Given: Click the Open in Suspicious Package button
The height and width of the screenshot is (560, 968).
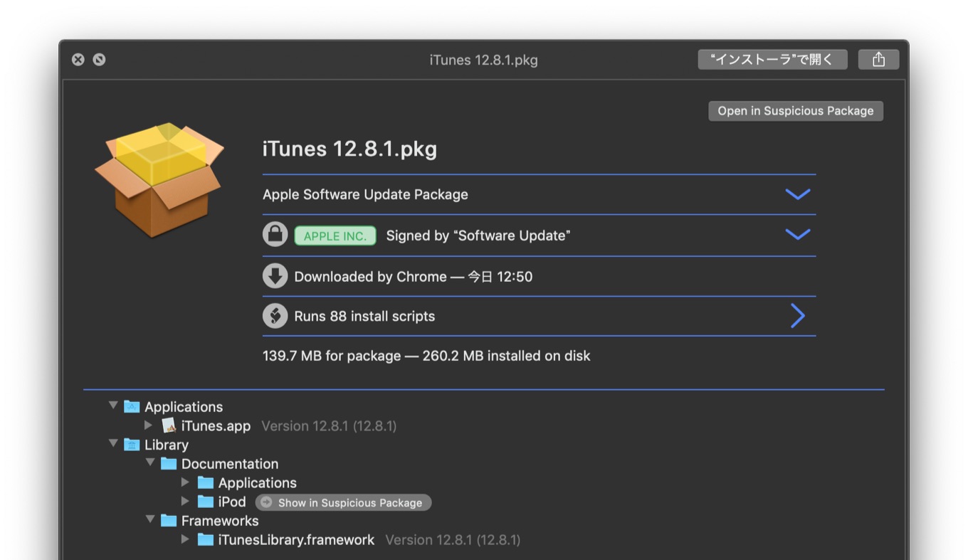Looking at the screenshot, I should point(795,111).
